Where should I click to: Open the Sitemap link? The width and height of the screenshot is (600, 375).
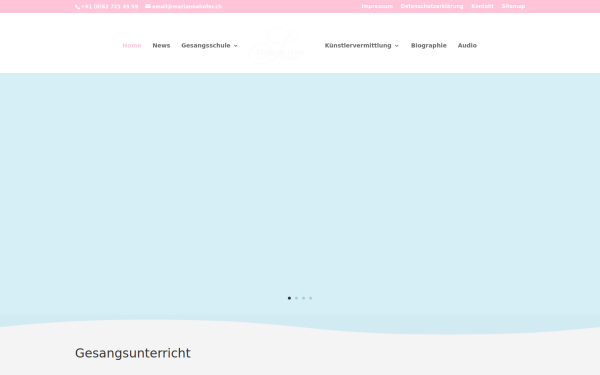tap(513, 6)
